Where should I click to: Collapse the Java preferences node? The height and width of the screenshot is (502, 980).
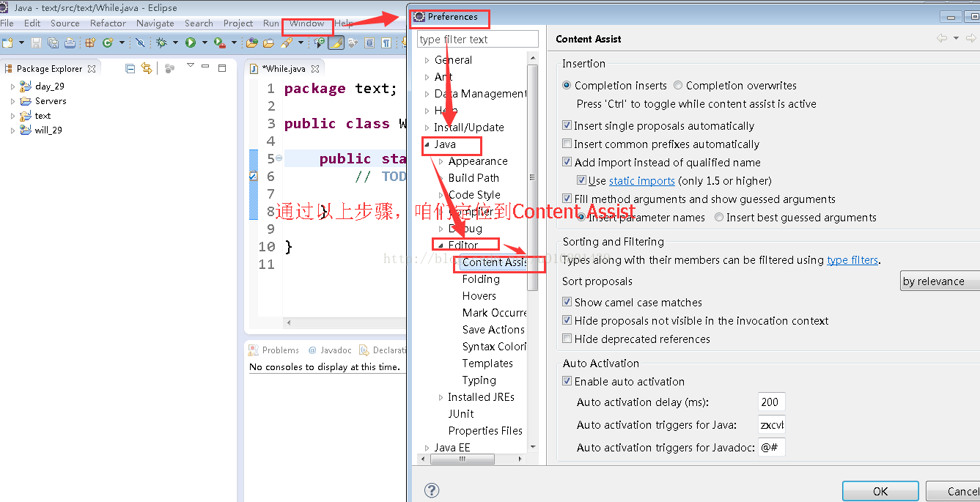(x=427, y=144)
